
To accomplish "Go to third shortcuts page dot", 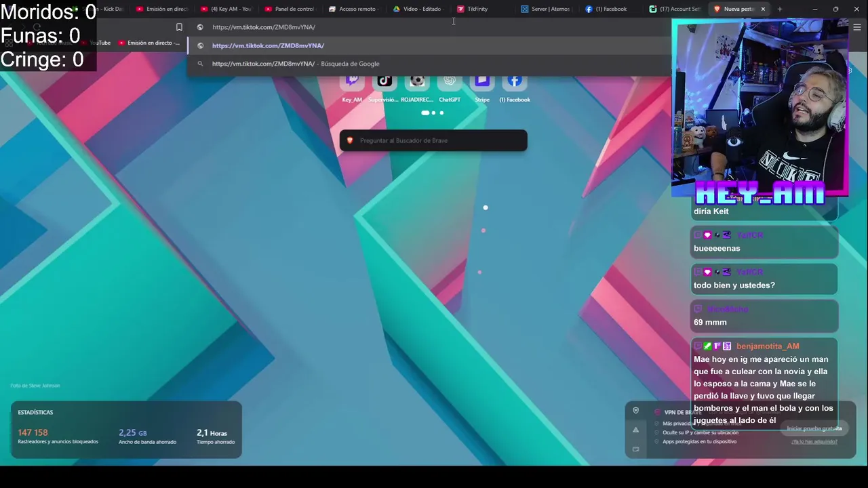I will tap(441, 113).
